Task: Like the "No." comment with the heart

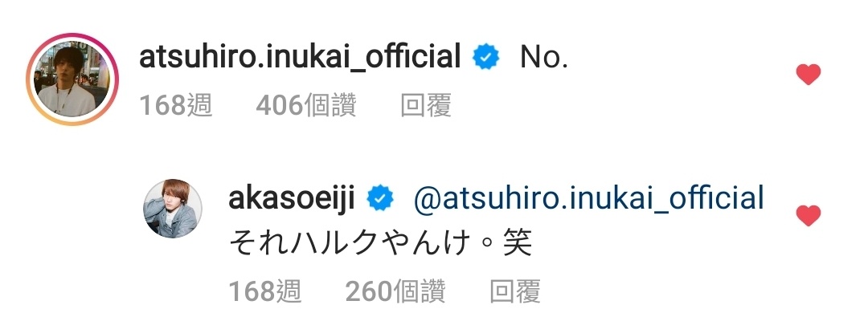Action: [x=808, y=75]
